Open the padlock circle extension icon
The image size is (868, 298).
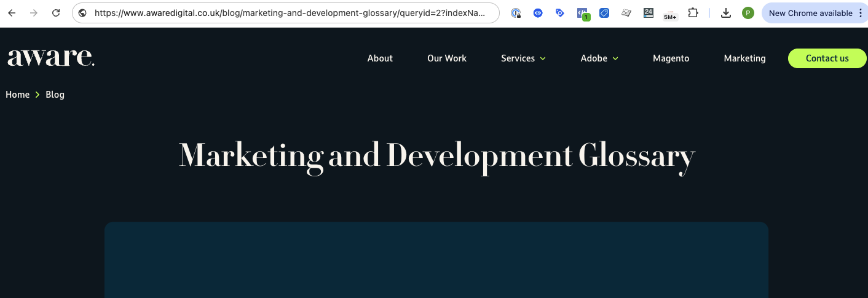[516, 13]
